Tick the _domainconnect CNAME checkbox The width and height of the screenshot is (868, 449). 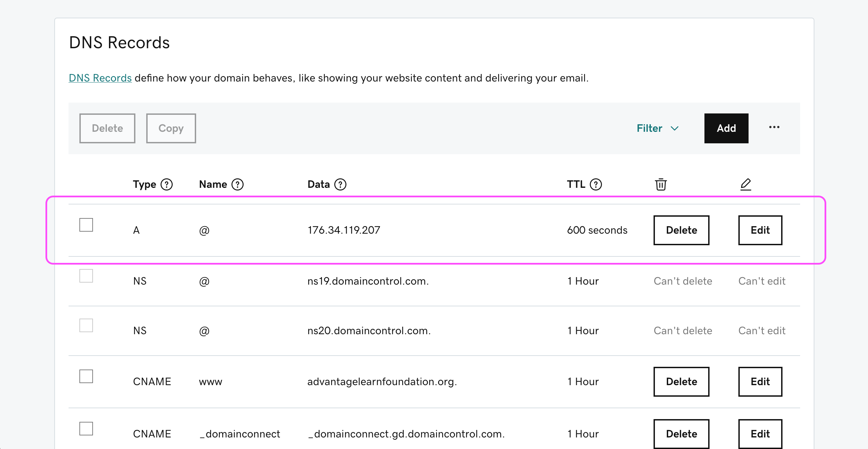pos(86,429)
